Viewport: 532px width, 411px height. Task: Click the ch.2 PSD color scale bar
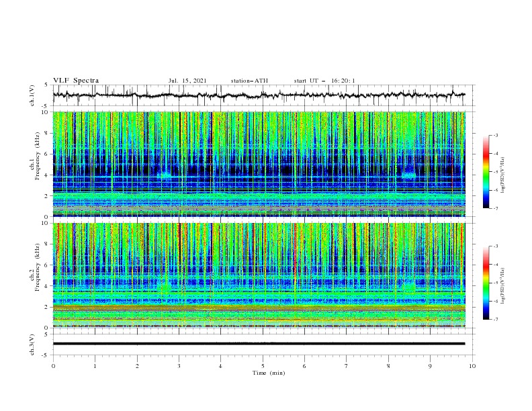(x=486, y=283)
